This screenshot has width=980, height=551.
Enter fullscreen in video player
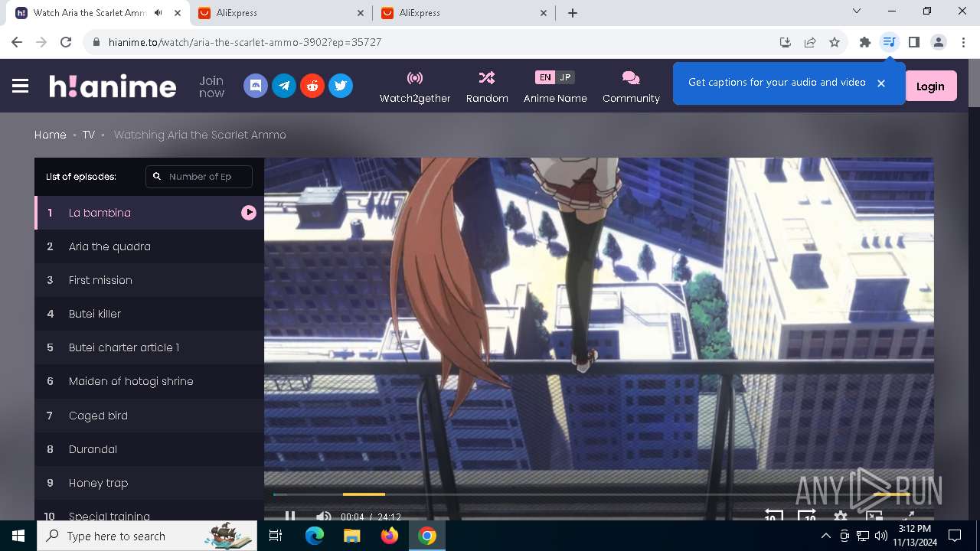tap(908, 517)
